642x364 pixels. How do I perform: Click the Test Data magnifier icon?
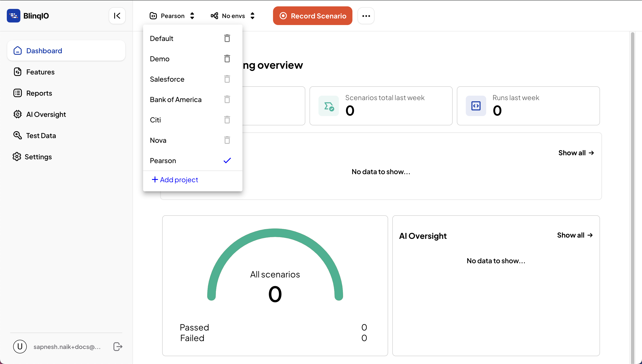(x=17, y=135)
